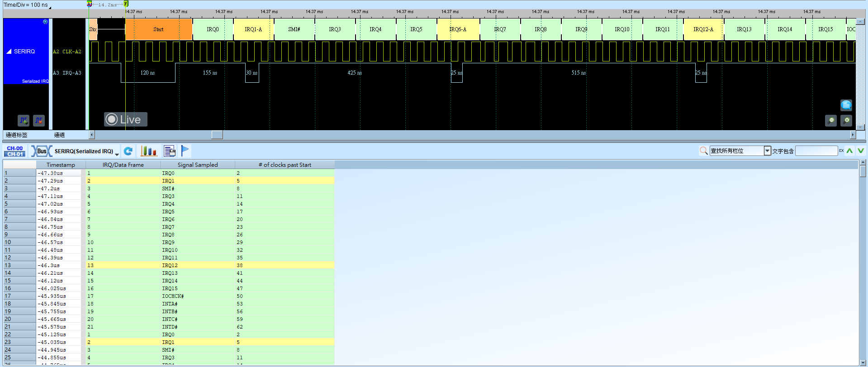Click the 通道 column header
The width and height of the screenshot is (868, 367).
[x=59, y=135]
